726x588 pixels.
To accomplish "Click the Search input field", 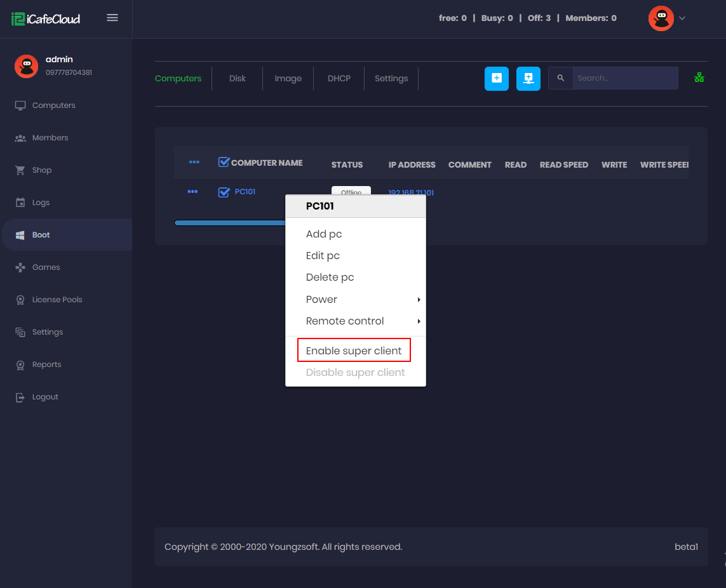I will pos(624,78).
